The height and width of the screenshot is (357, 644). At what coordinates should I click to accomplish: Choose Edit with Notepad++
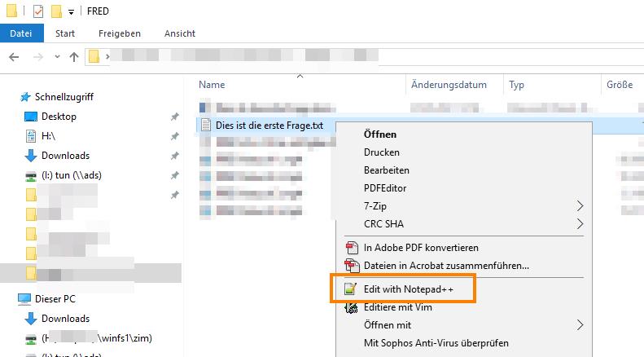408,289
